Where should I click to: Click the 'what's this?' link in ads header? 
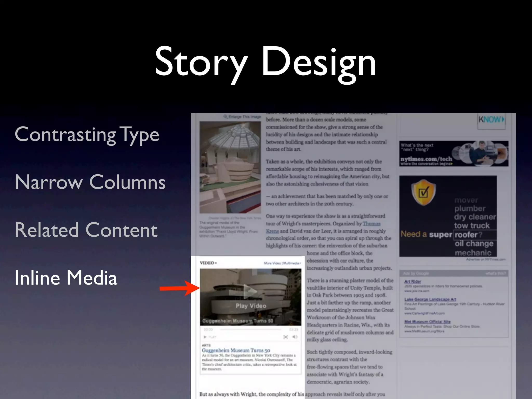[495, 273]
